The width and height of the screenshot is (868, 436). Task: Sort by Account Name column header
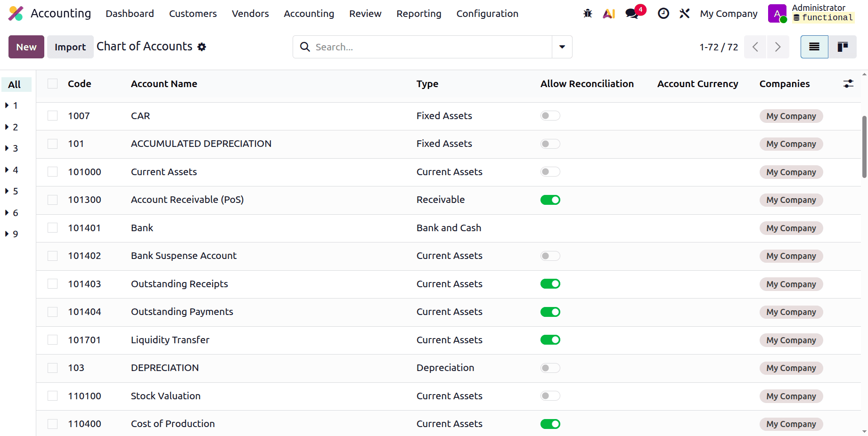point(164,84)
